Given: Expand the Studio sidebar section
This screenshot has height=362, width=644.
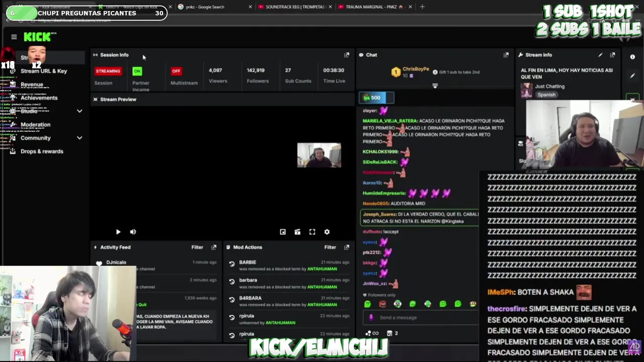Looking at the screenshot, I should (x=79, y=111).
